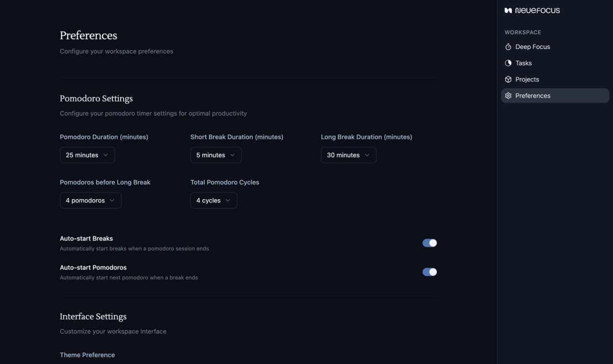613x364 pixels.
Task: Navigate to the Projects page
Action: point(527,80)
